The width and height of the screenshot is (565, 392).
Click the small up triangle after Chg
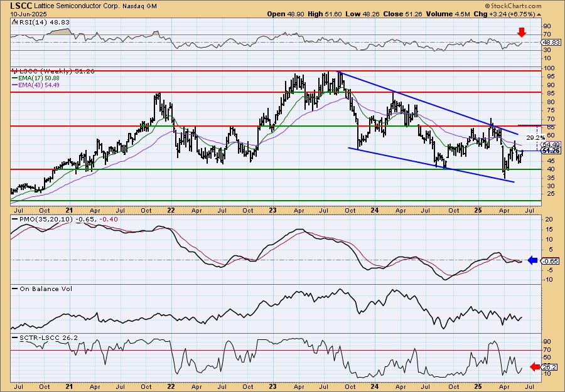[x=539, y=14]
